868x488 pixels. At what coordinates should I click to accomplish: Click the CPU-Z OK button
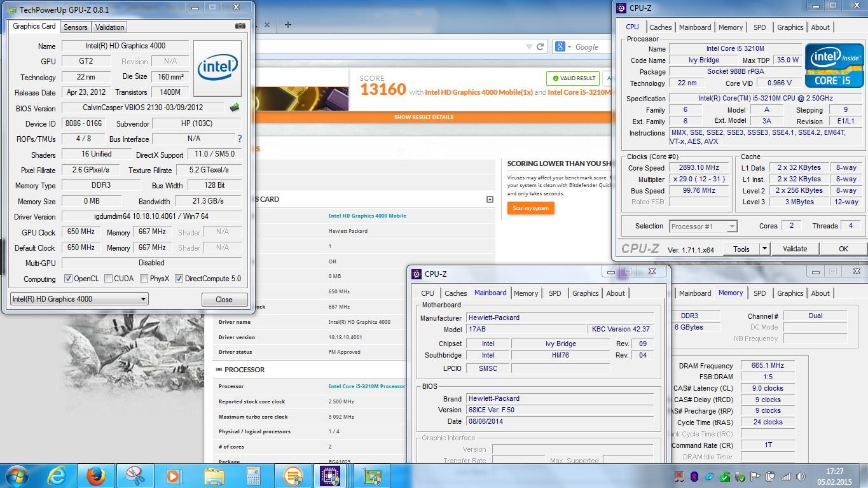(x=843, y=249)
